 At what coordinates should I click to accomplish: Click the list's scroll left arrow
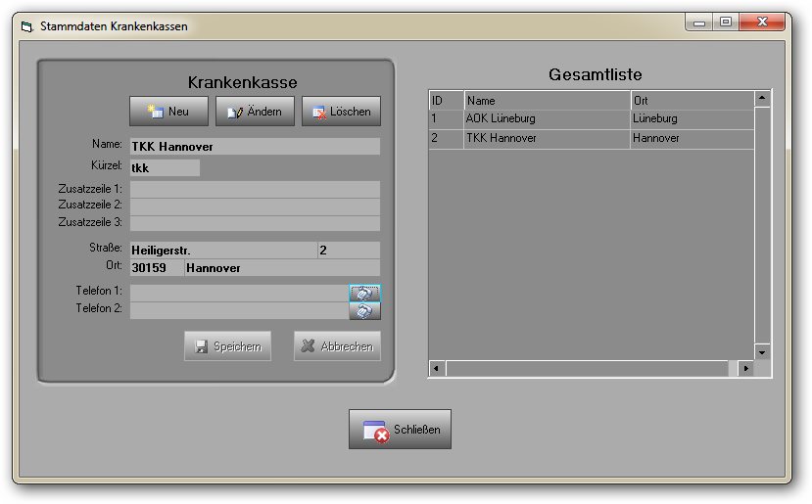[437, 368]
